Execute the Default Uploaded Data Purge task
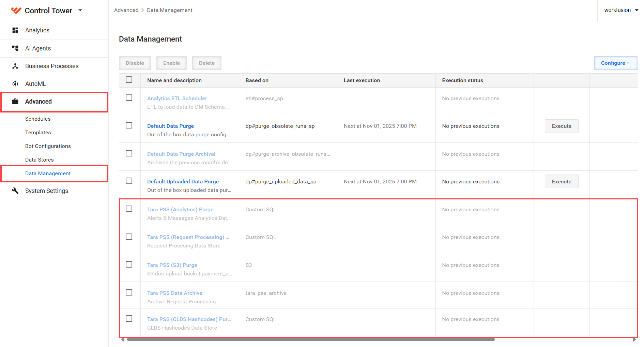This screenshot has width=644, height=347. point(562,182)
